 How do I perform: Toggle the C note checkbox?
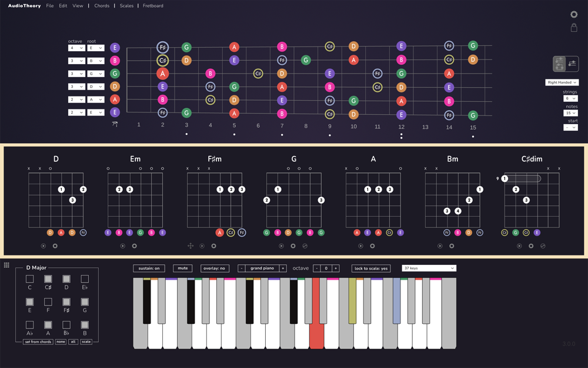point(29,279)
